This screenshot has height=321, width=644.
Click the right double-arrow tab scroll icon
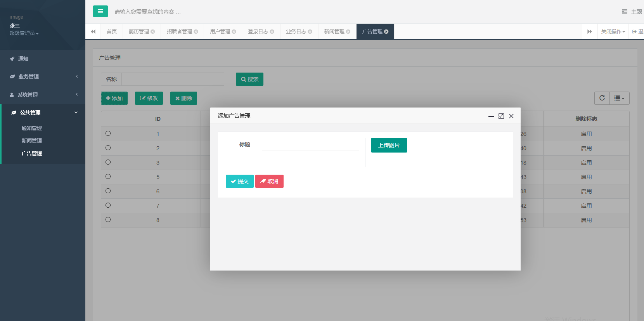tap(589, 31)
